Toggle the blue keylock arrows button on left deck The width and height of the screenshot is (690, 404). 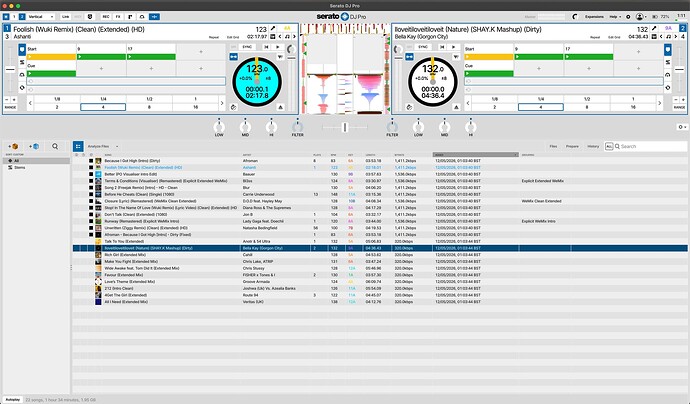[x=234, y=57]
